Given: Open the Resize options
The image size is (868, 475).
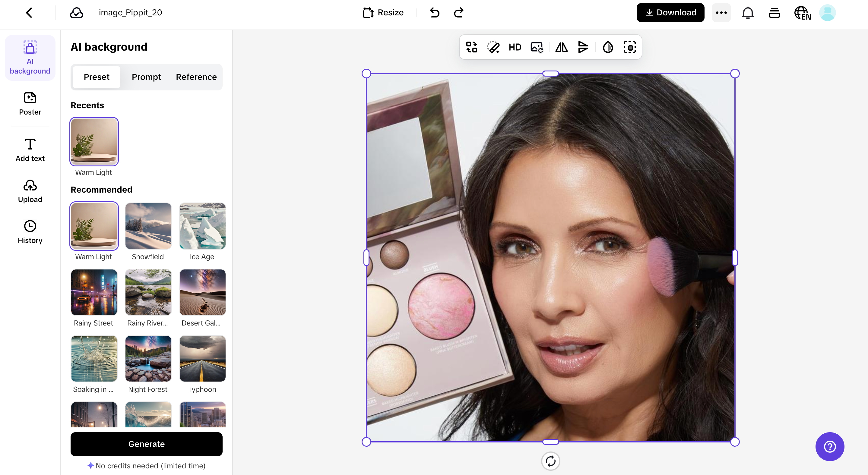Looking at the screenshot, I should click(x=383, y=13).
